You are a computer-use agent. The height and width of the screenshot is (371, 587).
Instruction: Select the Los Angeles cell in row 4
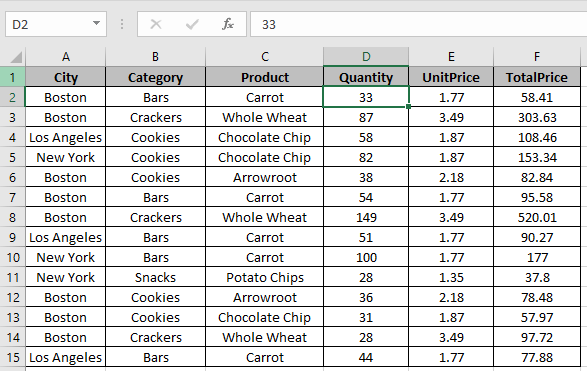(x=66, y=137)
